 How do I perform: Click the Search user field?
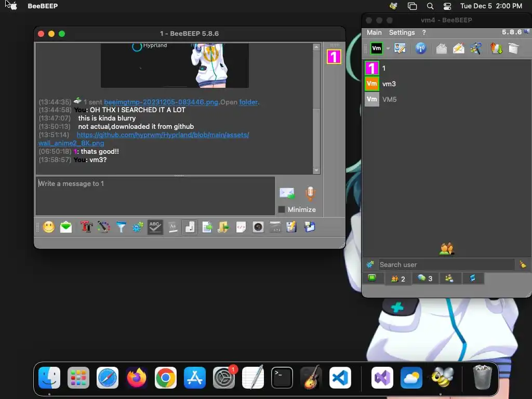pyautogui.click(x=446, y=264)
